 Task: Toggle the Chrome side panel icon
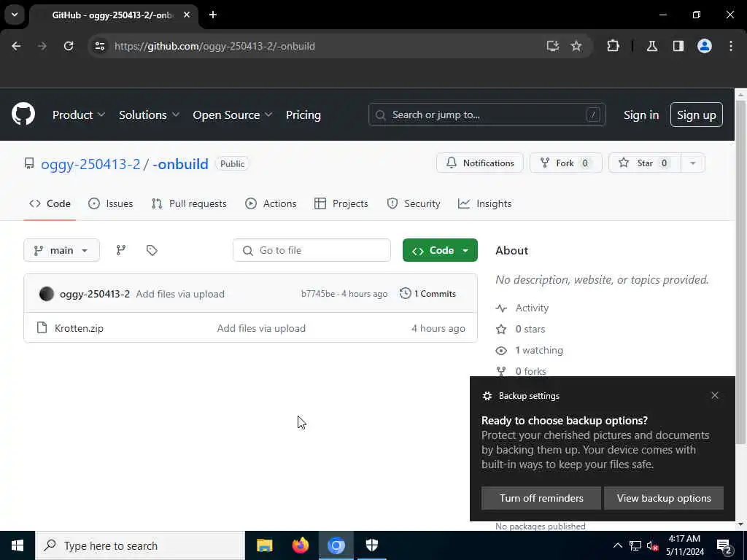click(x=678, y=46)
